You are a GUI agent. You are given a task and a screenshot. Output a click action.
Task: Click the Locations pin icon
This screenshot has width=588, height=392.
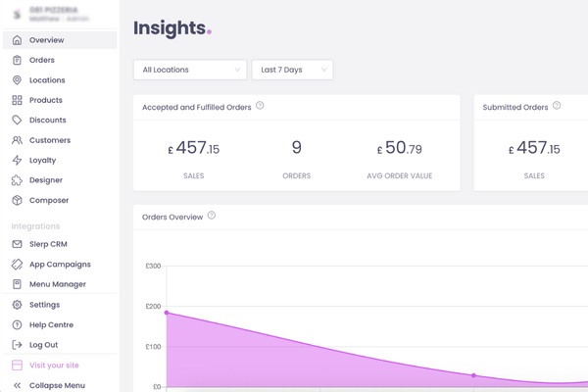tap(18, 80)
